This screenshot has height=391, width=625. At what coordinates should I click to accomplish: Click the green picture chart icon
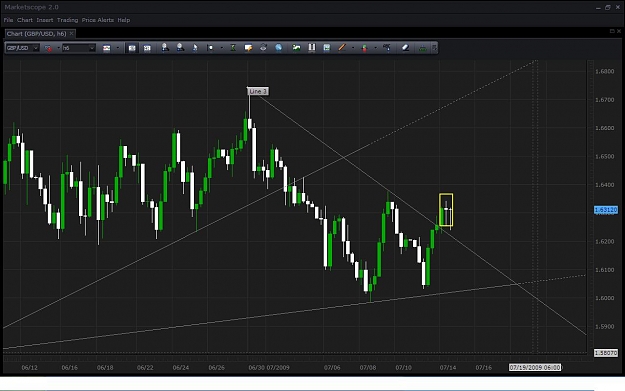(x=296, y=48)
